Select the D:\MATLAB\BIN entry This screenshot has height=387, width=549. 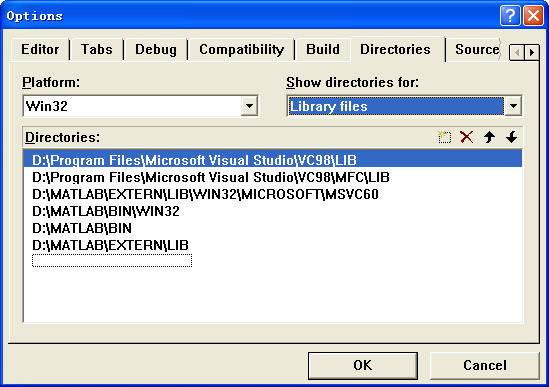point(273,228)
